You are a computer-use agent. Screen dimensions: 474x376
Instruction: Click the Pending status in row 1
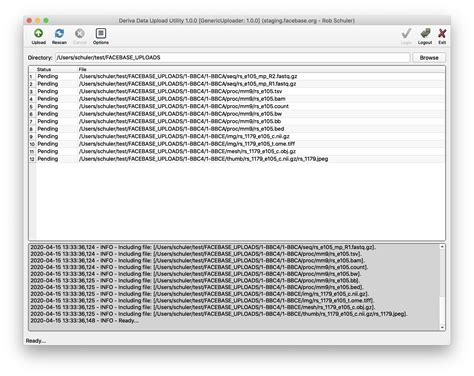click(x=47, y=76)
